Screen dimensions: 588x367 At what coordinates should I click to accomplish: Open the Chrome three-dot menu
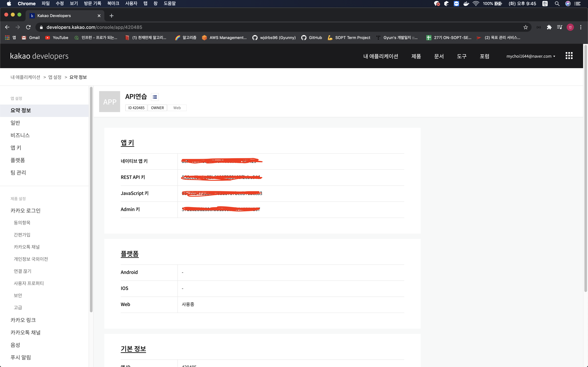coord(581,27)
